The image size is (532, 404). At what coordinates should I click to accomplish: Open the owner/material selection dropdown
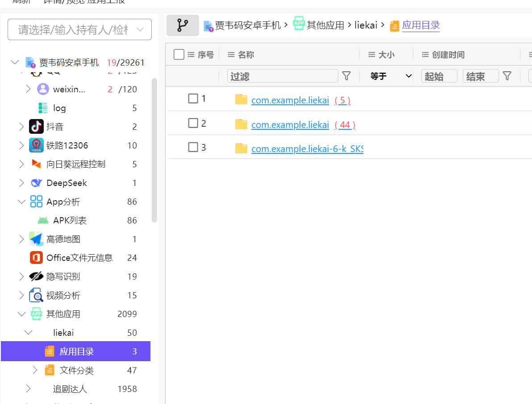79,30
